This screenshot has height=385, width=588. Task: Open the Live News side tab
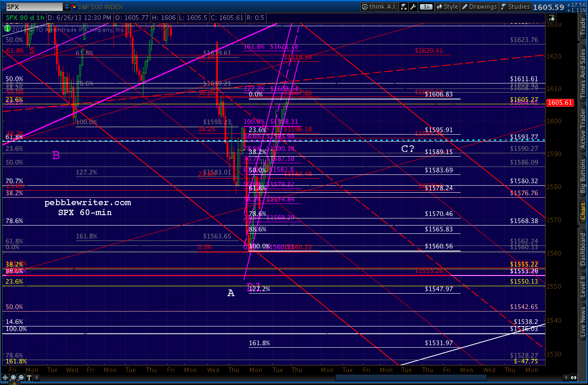click(x=583, y=321)
